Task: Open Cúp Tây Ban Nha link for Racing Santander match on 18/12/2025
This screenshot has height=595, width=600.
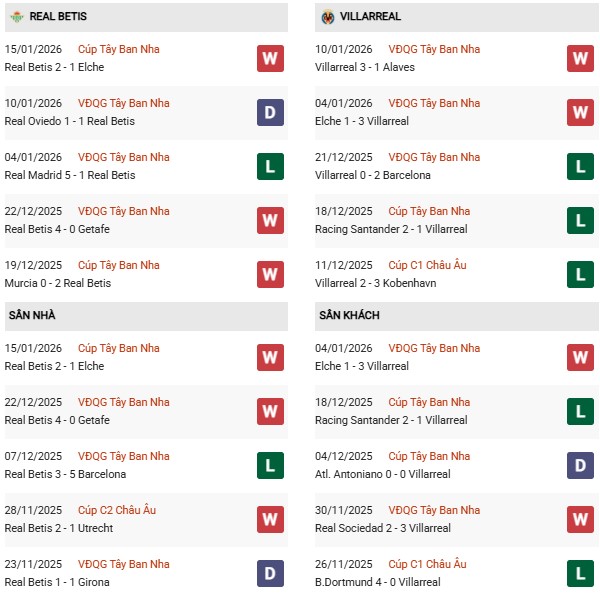Action: [430, 211]
